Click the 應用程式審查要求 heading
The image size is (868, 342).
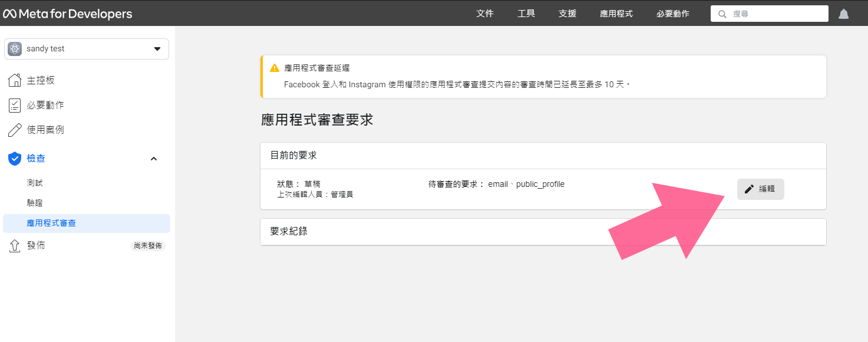(x=317, y=120)
